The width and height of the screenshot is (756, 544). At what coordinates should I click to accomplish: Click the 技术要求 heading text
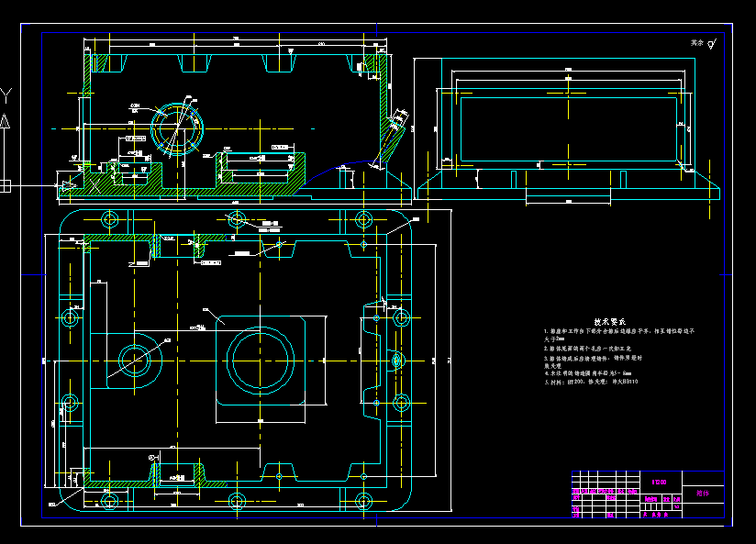[609, 322]
